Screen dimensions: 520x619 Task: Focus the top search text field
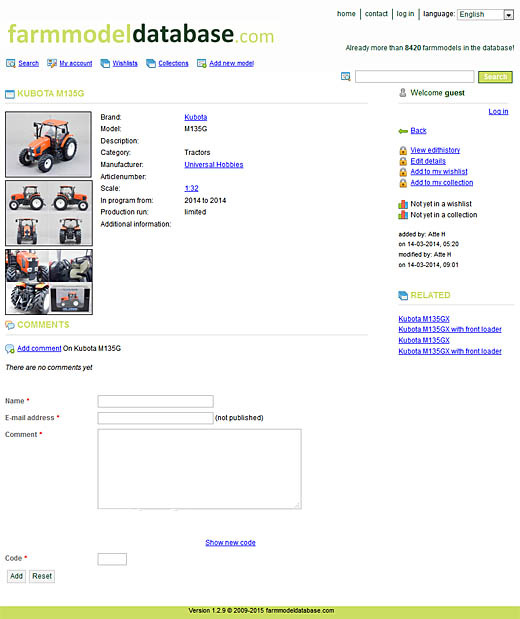click(415, 77)
